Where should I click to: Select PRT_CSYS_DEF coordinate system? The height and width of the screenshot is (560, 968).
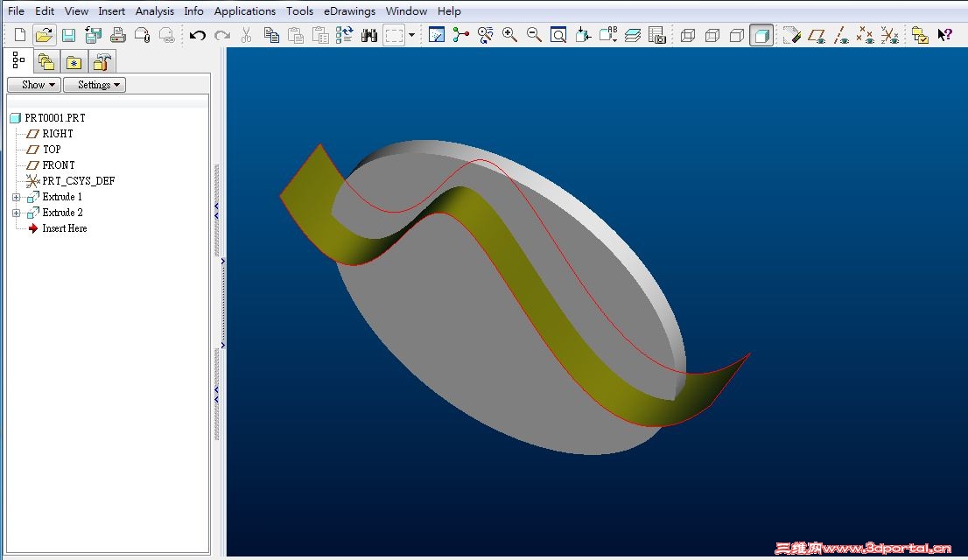(x=79, y=181)
